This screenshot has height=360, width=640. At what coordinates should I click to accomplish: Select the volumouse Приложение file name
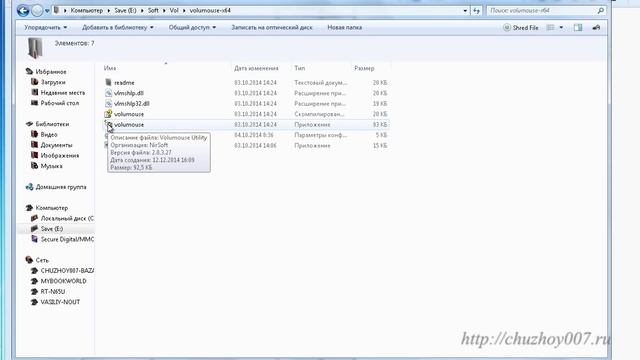[129, 124]
